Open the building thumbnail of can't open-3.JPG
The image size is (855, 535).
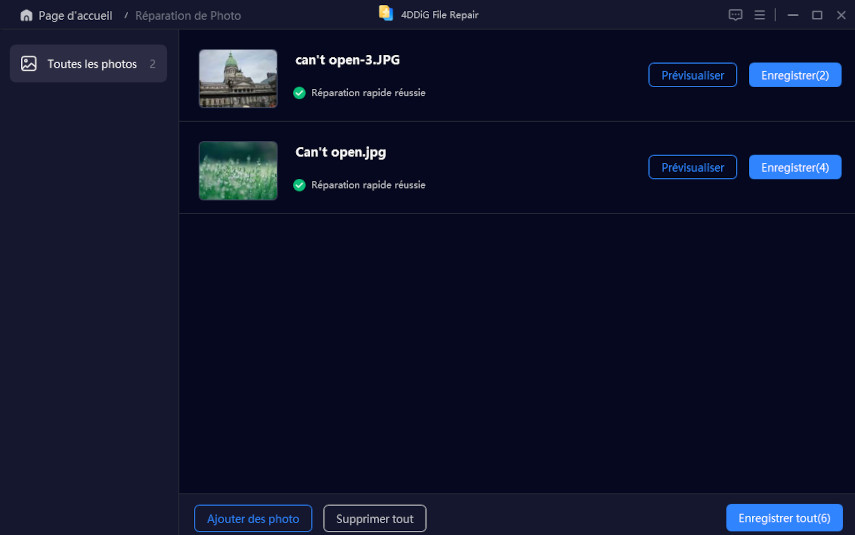(x=238, y=79)
